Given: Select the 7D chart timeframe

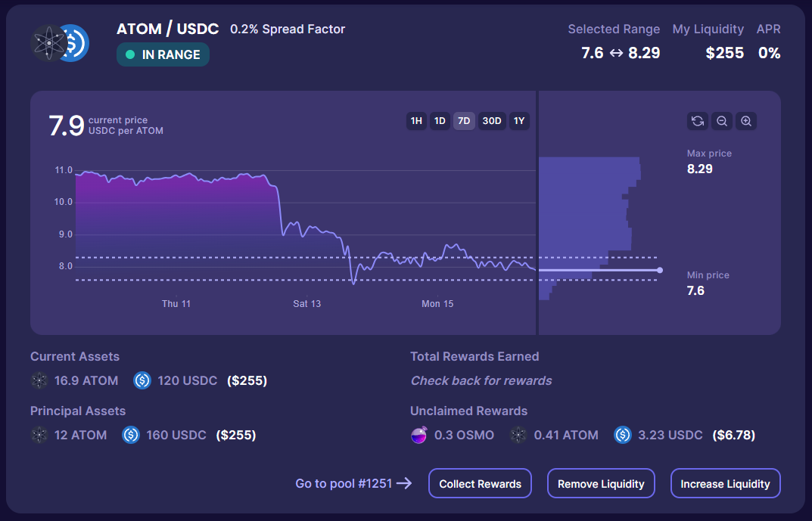Looking at the screenshot, I should (464, 121).
